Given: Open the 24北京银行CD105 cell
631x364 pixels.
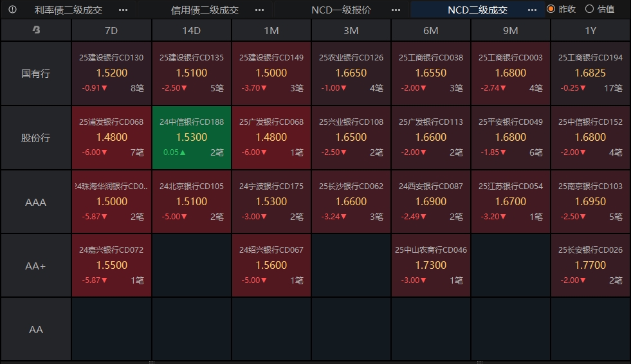Looking at the screenshot, I should coord(192,201).
